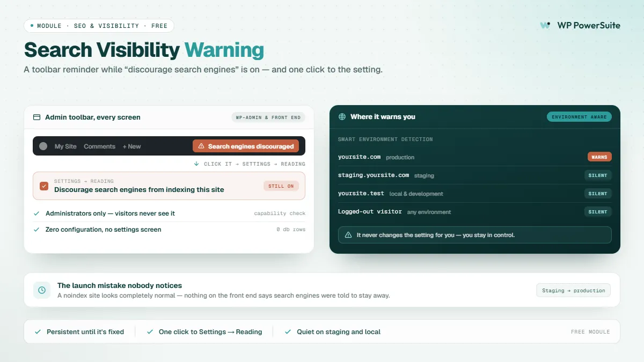This screenshot has height=362, width=644.
Task: Click the clock icon next to 'The launch mistake nobody notices'
Action: [42, 290]
